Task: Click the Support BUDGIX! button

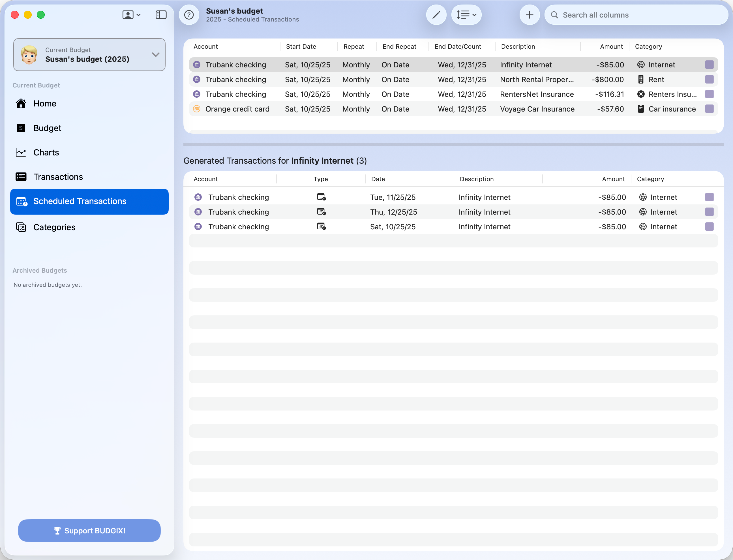Action: pos(89,530)
